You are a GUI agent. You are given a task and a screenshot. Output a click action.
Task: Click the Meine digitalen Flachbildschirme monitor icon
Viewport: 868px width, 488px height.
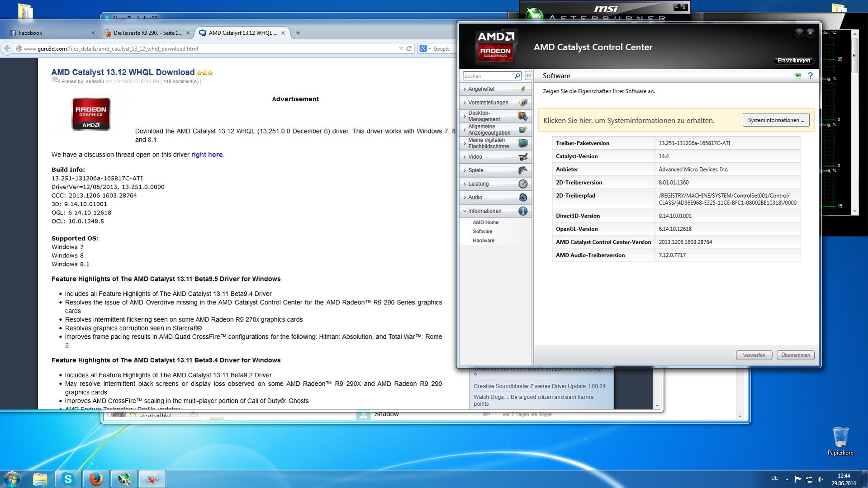click(x=523, y=143)
